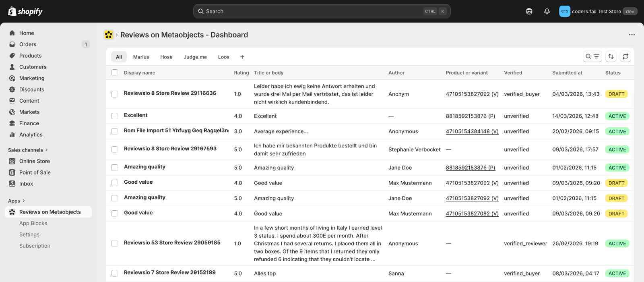Screen dimensions: 644x282
Task: Click the Submitted at column header
Action: coord(567,73)
